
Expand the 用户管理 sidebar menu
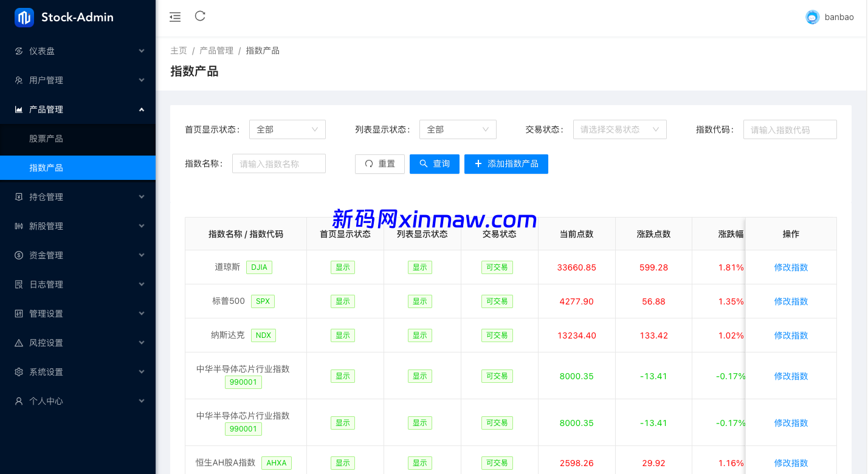78,80
